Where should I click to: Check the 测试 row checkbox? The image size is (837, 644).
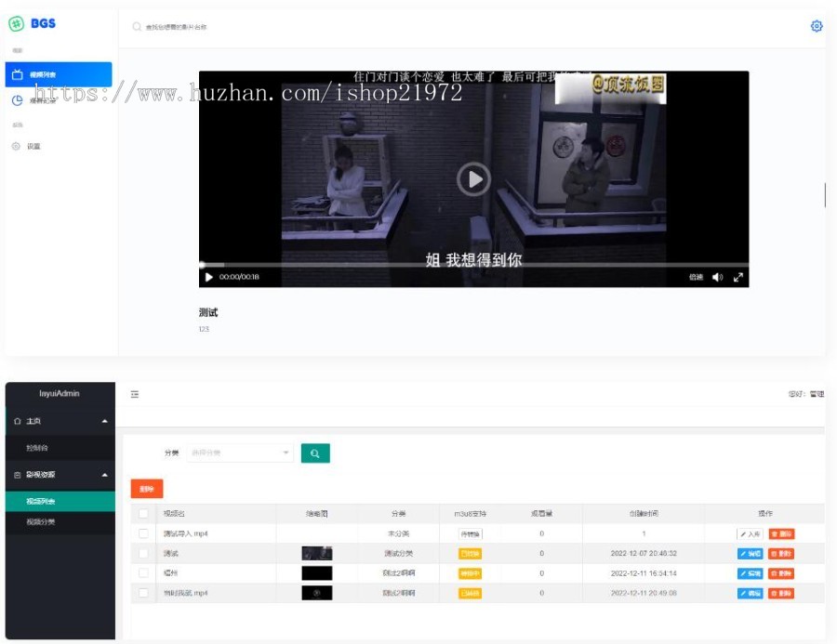pos(143,553)
